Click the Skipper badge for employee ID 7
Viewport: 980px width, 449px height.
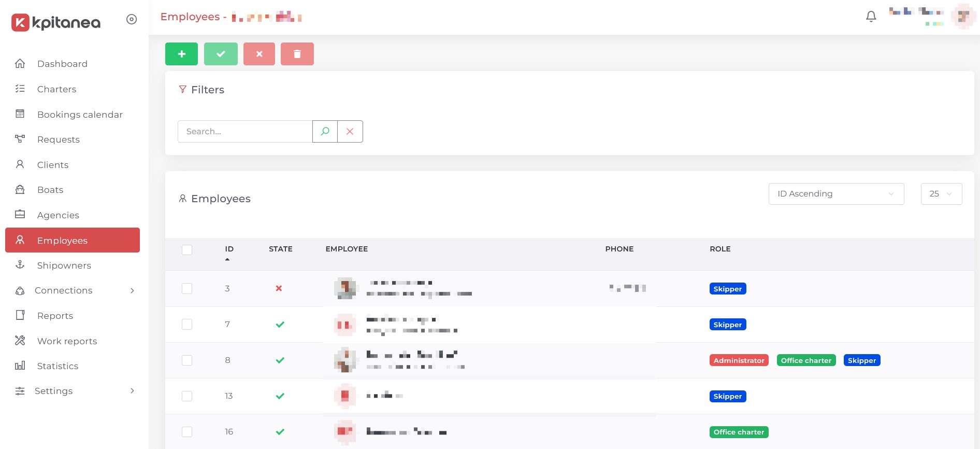pyautogui.click(x=728, y=325)
